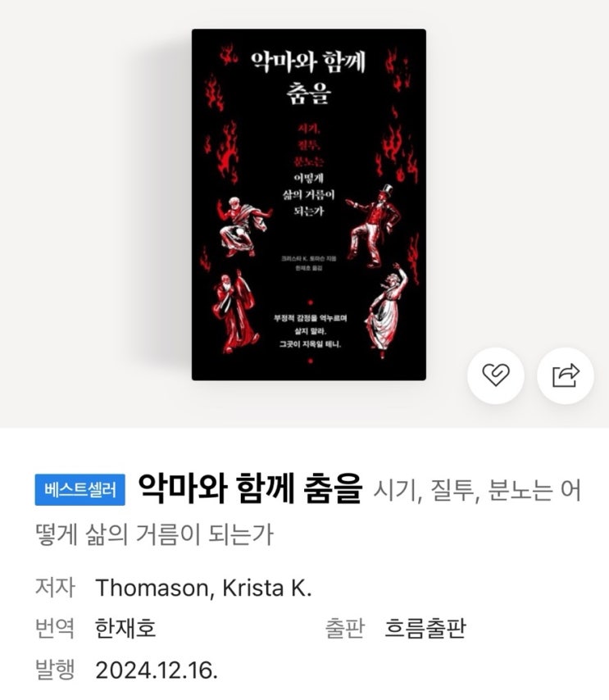
Task: Click the bearded robed figure on cover
Action: (234, 311)
